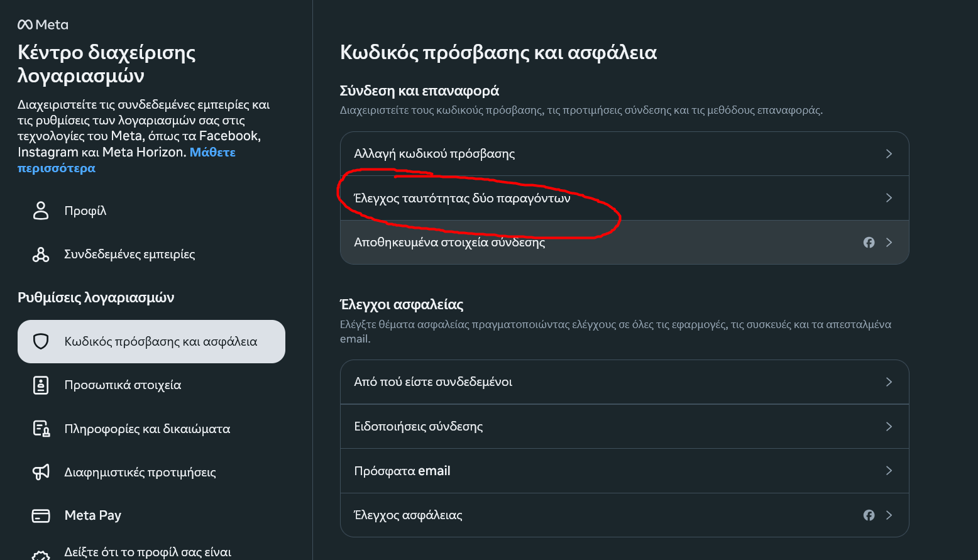Screen dimensions: 978x560
Task: Click the Ρυθμίσεις λογαριασμών section heading
Action: click(x=96, y=298)
